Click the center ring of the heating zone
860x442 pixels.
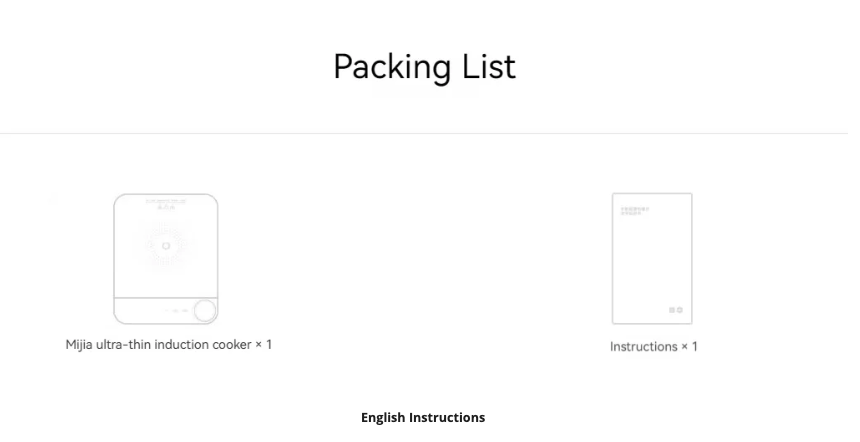point(166,246)
